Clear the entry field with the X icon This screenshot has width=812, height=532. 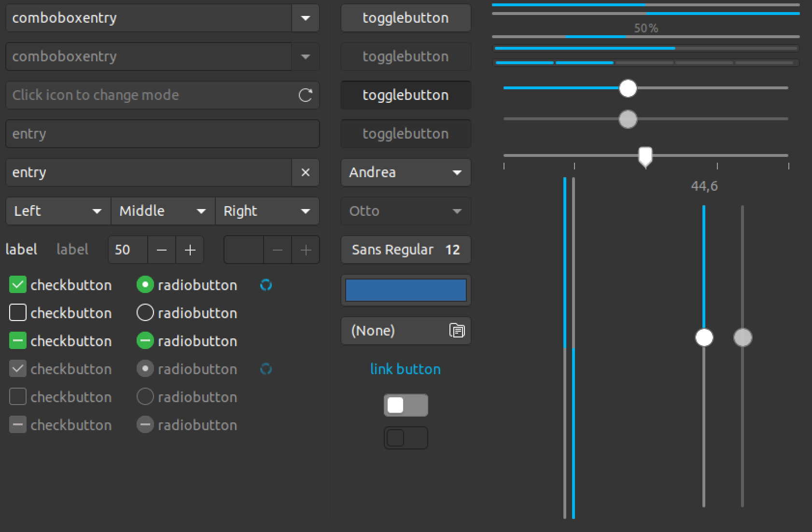coord(306,172)
